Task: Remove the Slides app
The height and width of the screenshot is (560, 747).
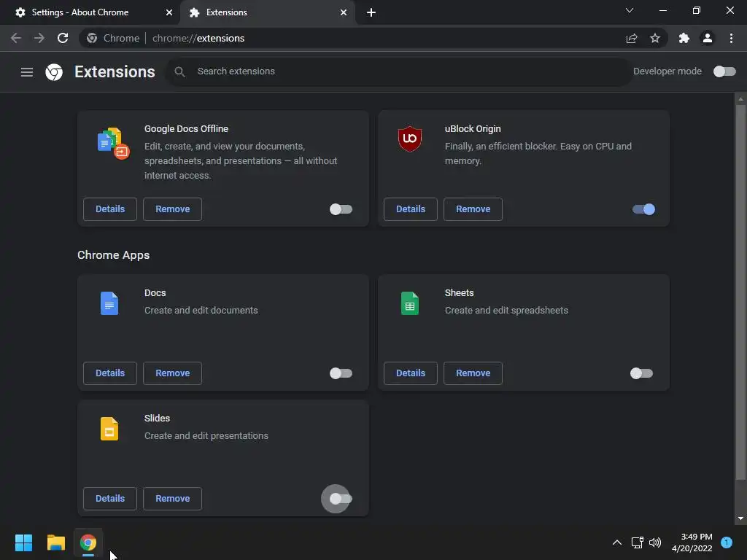Action: point(172,499)
